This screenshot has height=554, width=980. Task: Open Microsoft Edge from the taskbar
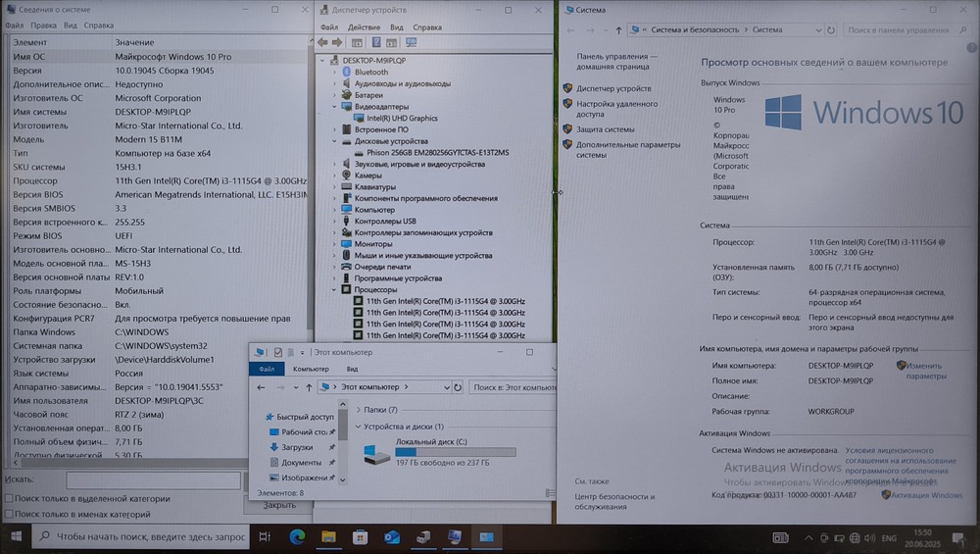[297, 536]
